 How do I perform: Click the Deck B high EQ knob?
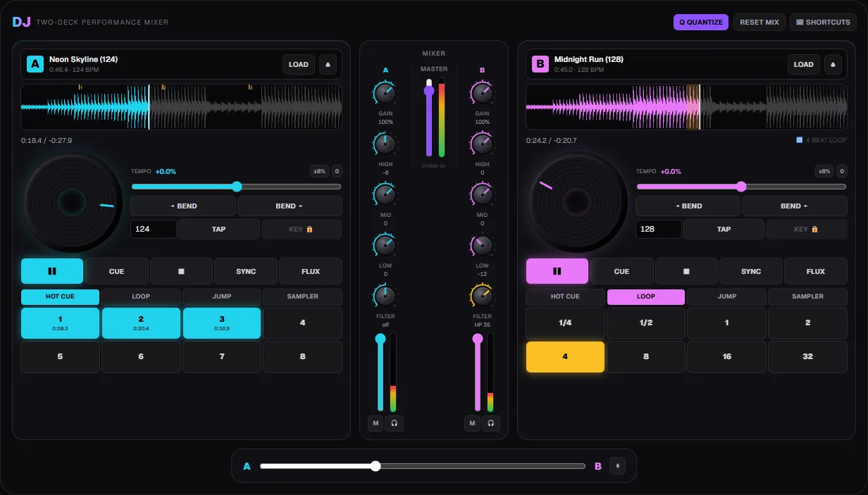pyautogui.click(x=482, y=144)
